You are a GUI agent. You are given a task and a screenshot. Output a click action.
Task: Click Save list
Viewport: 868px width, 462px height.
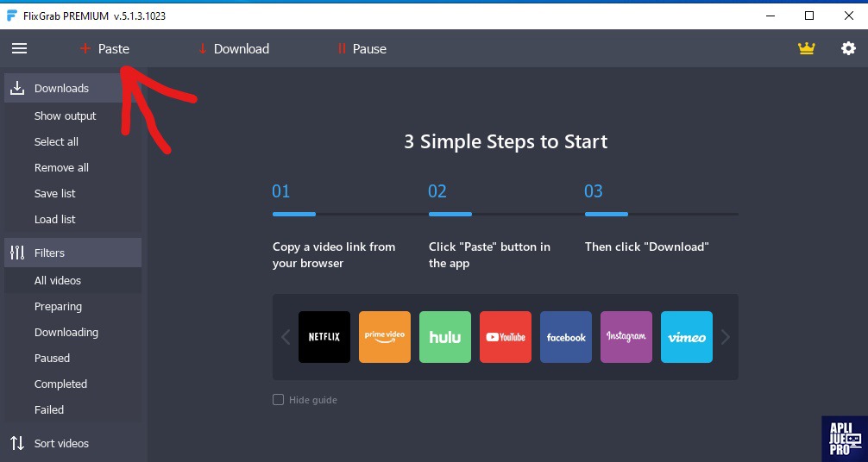point(55,194)
